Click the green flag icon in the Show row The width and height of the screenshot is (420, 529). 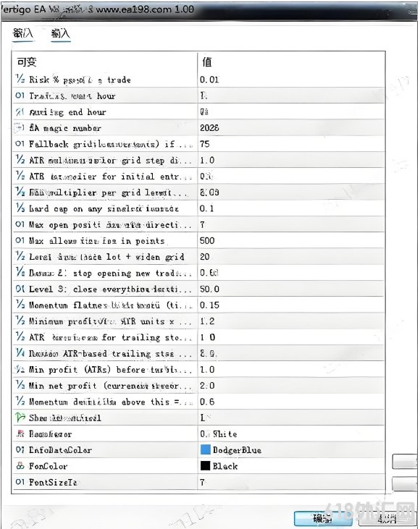(x=20, y=418)
